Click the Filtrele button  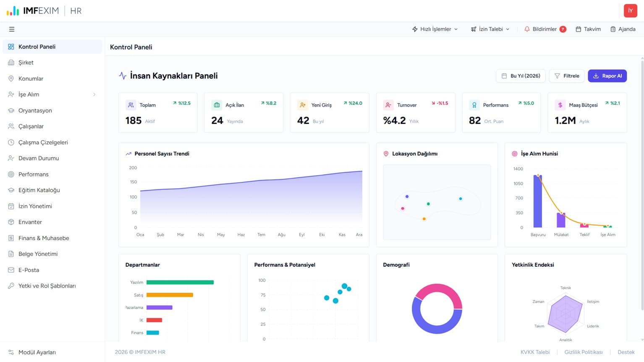pos(567,76)
